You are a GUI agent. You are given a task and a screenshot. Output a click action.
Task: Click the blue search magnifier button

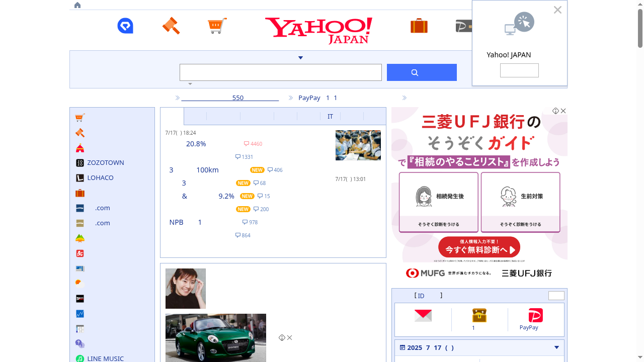(x=422, y=72)
